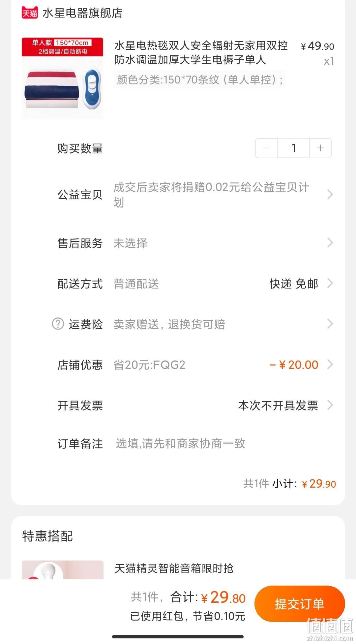Open the 天猫精灵智能音箱限时抢 bundle item

(x=174, y=568)
